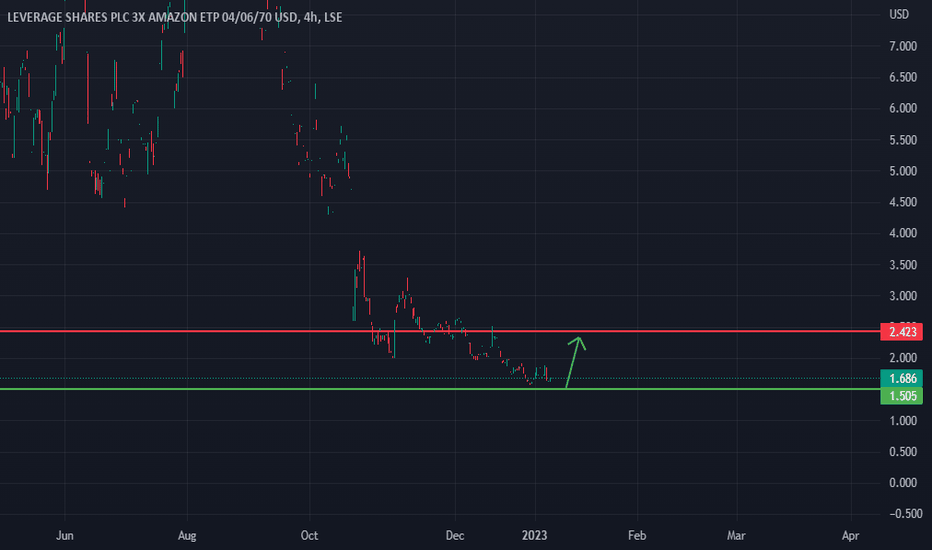Click the 2.000 price axis value
Viewport: 932px width, 550px height.
click(903, 358)
